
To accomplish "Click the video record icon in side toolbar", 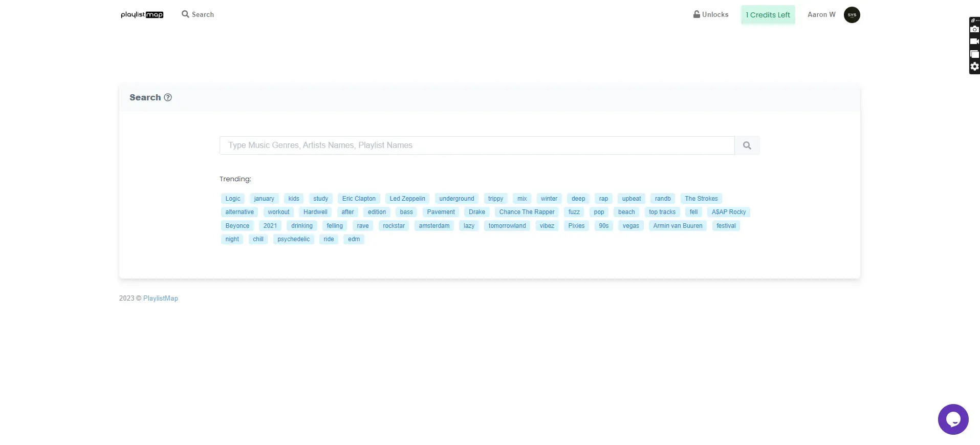I will pos(974,41).
